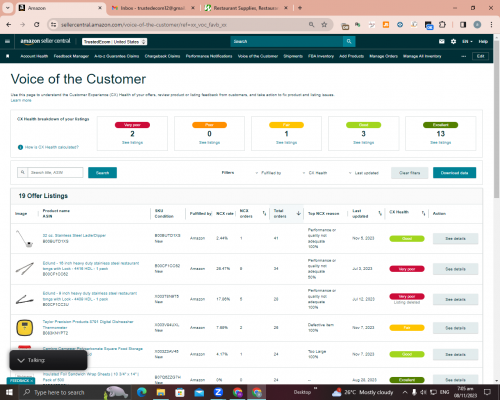
Task: Open Zoom from the taskbar
Action: tap(218, 392)
